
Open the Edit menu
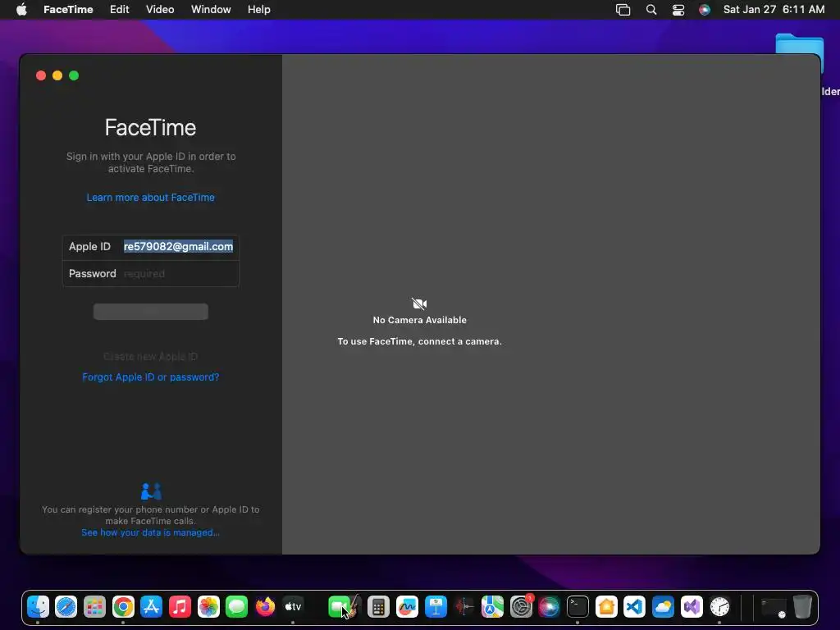tap(119, 10)
